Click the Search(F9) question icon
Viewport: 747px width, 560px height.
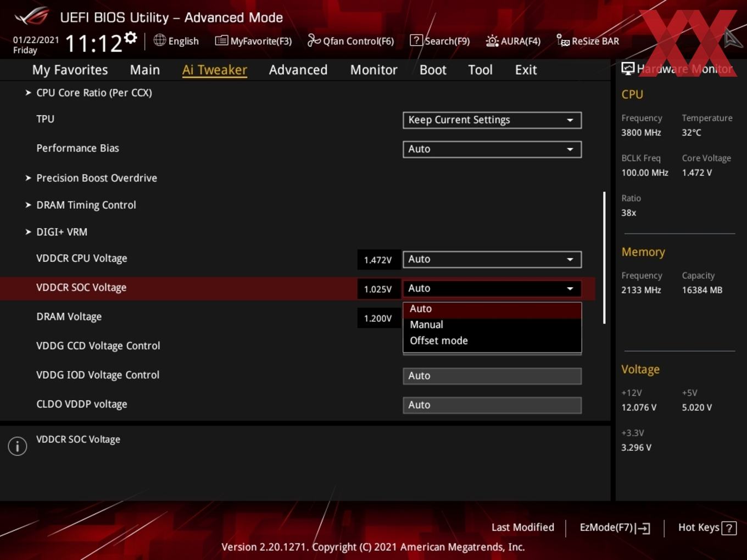[x=416, y=41]
